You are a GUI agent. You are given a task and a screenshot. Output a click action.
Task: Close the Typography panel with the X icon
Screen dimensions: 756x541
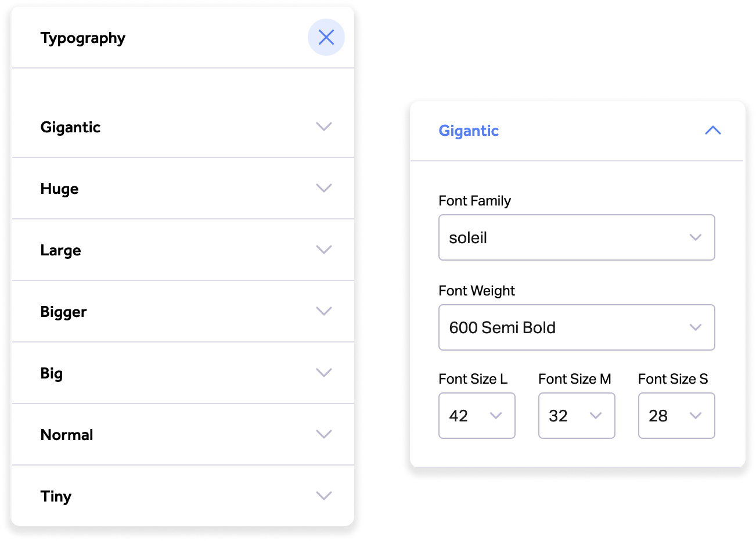pos(326,38)
